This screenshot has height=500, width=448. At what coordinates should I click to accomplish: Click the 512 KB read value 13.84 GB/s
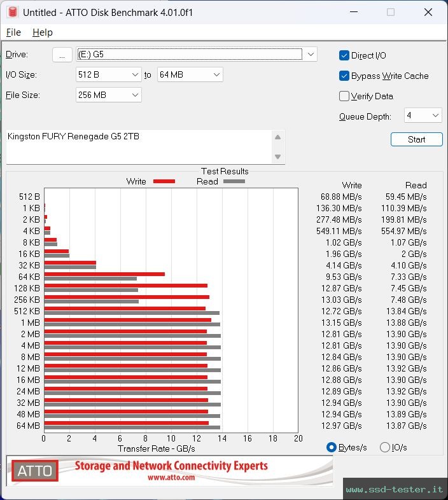(x=406, y=311)
